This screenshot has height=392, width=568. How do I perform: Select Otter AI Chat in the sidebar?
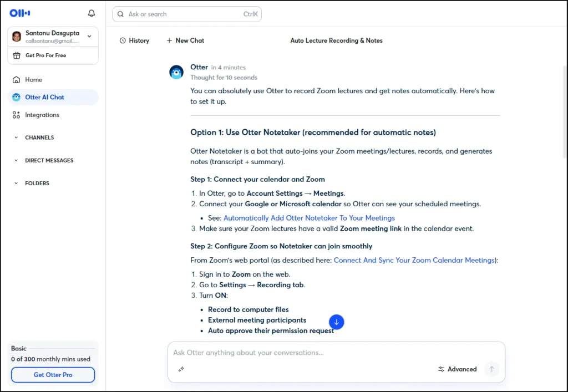tap(53, 97)
